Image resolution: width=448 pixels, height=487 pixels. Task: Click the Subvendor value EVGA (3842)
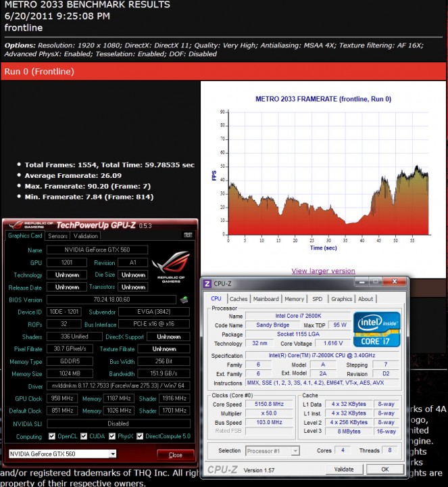[154, 312]
